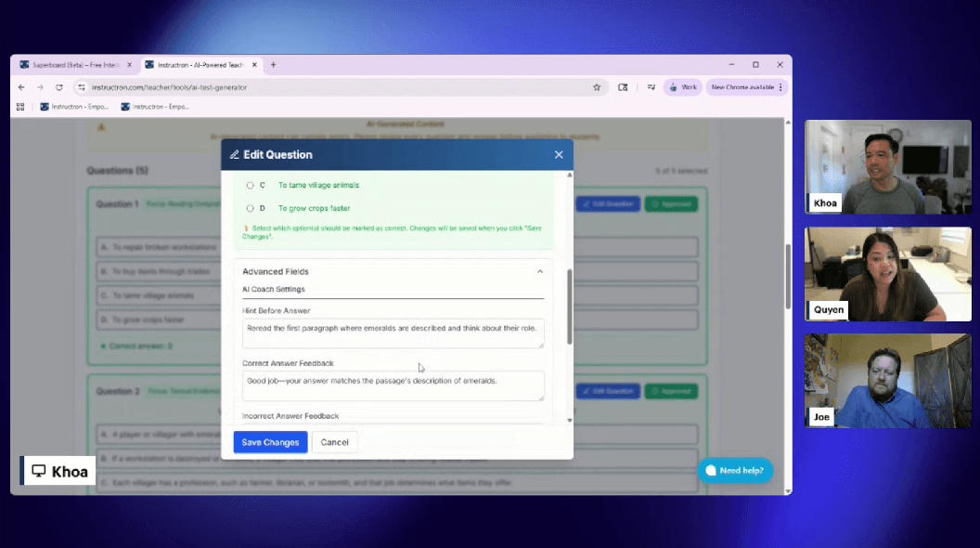The width and height of the screenshot is (980, 548).
Task: Click the media control icon in toolbar
Action: point(651,87)
